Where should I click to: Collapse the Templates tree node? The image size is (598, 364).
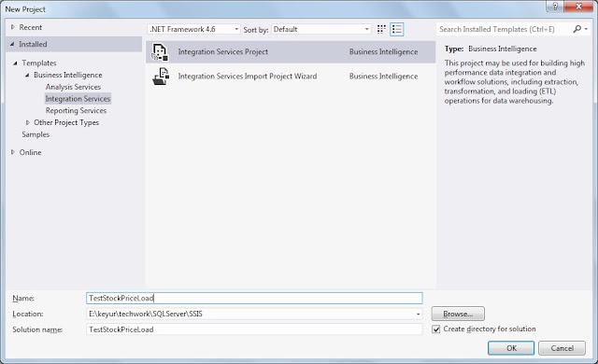point(15,63)
